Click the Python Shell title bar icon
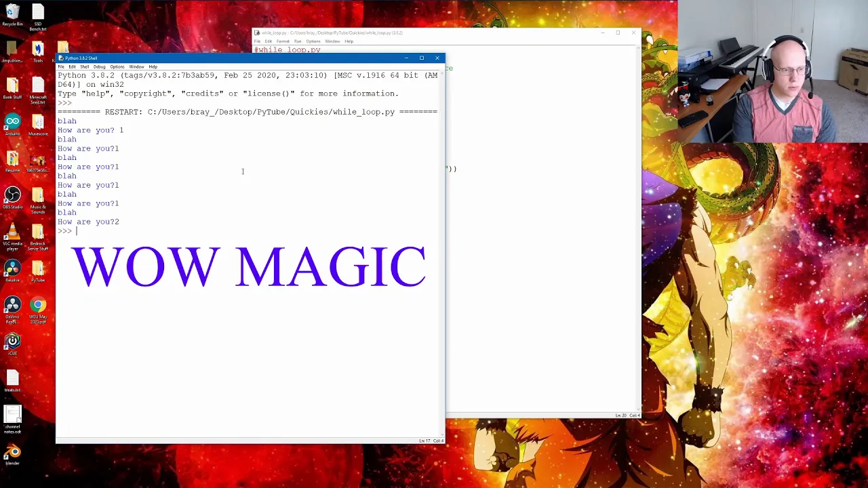This screenshot has width=868, height=488. pyautogui.click(x=61, y=58)
